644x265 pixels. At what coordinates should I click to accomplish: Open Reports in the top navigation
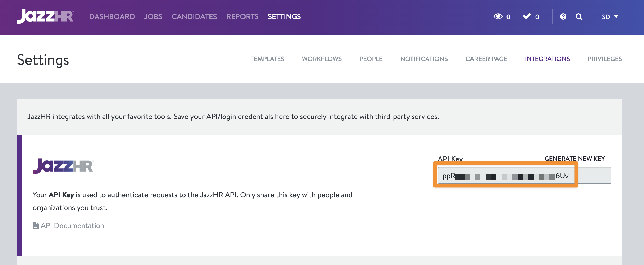242,16
